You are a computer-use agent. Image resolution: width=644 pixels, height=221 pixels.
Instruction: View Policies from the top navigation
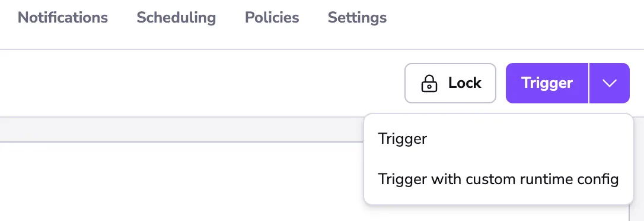(272, 17)
